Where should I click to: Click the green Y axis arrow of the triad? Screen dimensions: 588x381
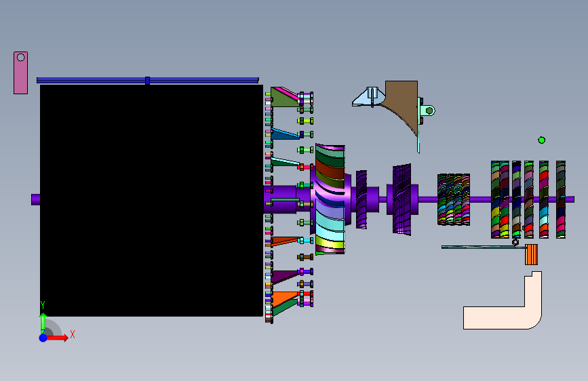pos(43,322)
